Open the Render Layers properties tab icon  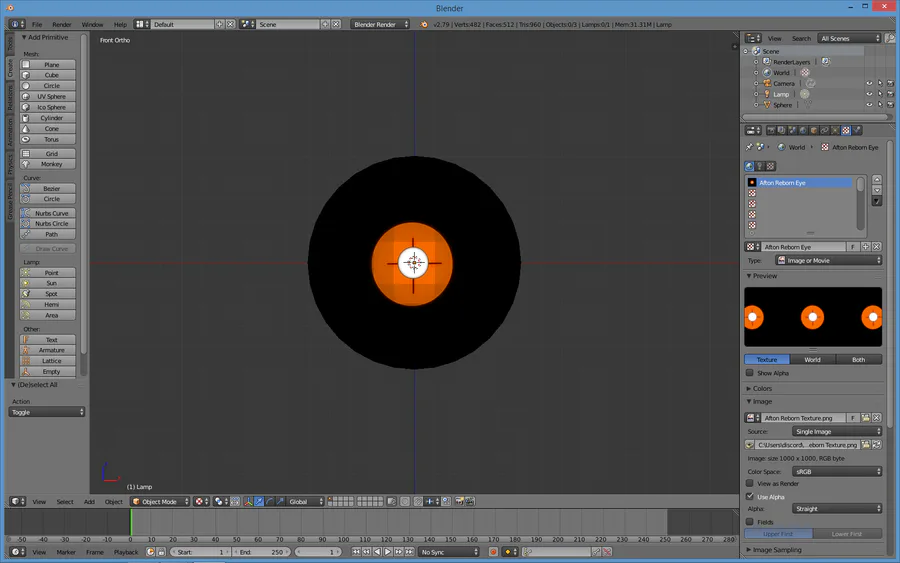(781, 131)
